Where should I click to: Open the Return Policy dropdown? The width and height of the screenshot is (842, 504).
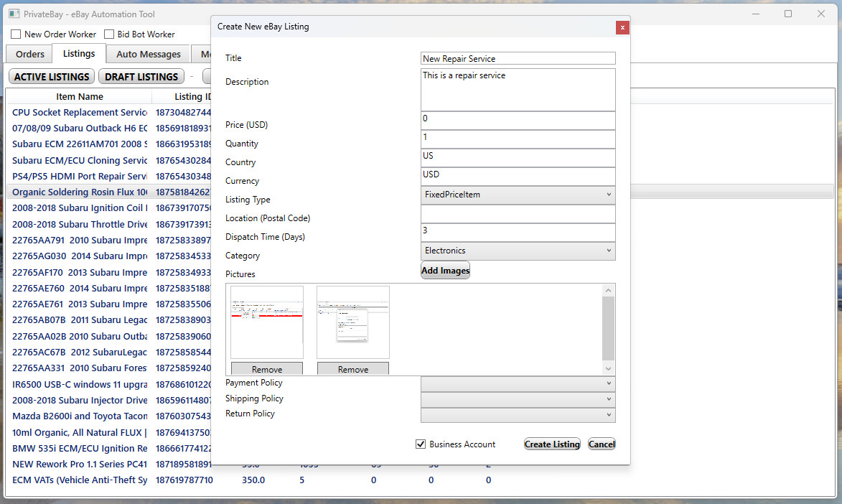click(x=518, y=415)
